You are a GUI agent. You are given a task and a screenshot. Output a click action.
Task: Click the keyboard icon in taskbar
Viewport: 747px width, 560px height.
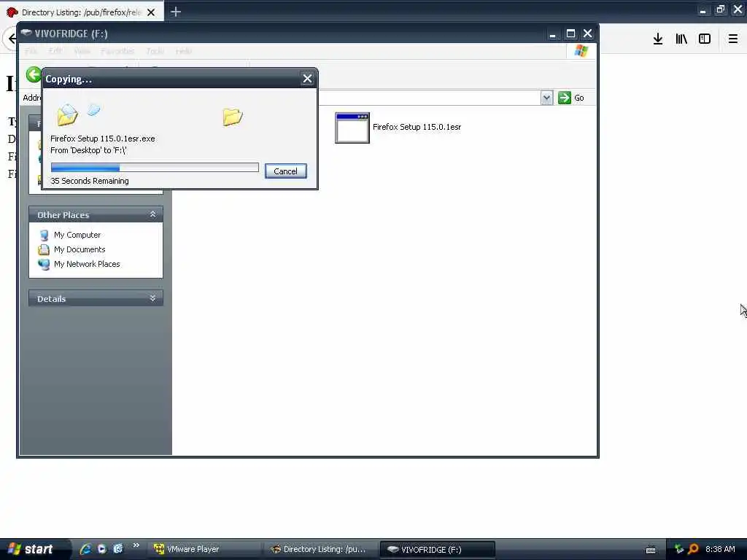tap(651, 550)
